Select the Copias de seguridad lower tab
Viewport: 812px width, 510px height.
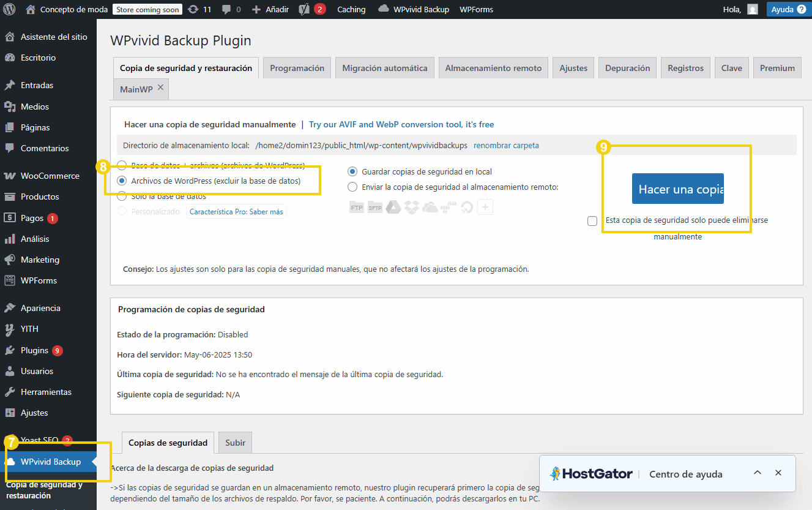click(168, 443)
